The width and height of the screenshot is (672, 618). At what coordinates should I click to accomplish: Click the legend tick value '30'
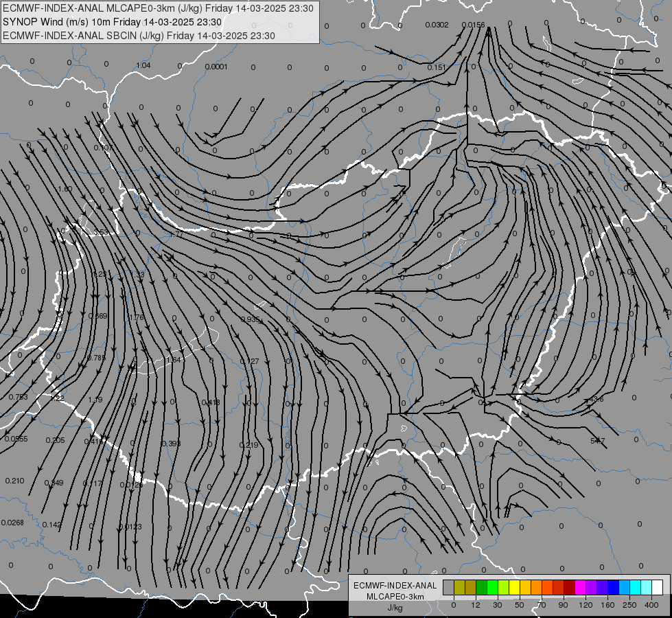498,605
